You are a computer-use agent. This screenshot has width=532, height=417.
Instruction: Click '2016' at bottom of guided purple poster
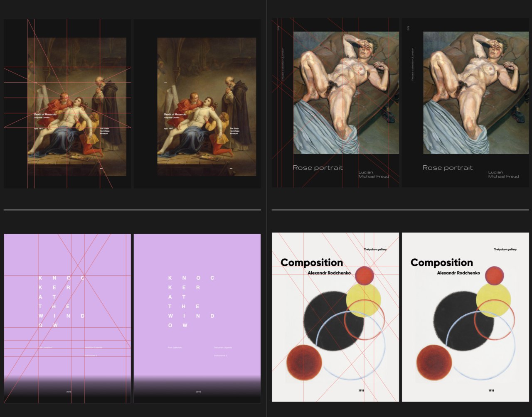click(69, 392)
